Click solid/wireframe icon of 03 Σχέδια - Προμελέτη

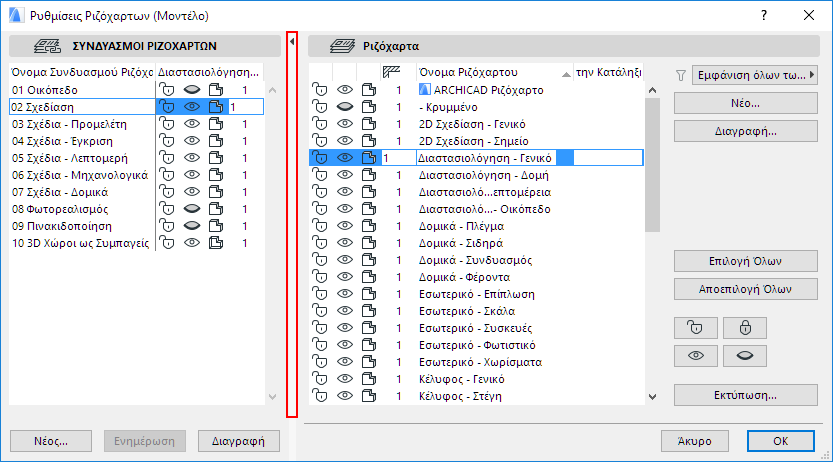(215, 124)
